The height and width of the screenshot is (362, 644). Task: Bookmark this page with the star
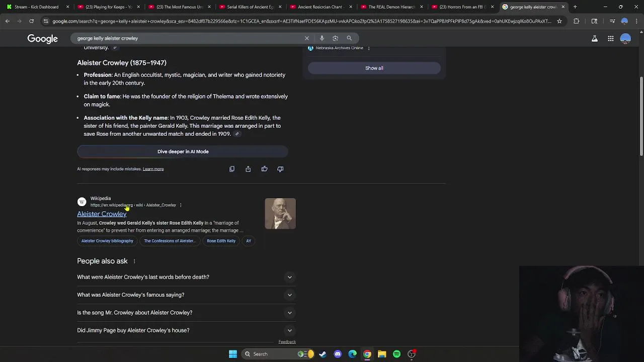(x=559, y=21)
